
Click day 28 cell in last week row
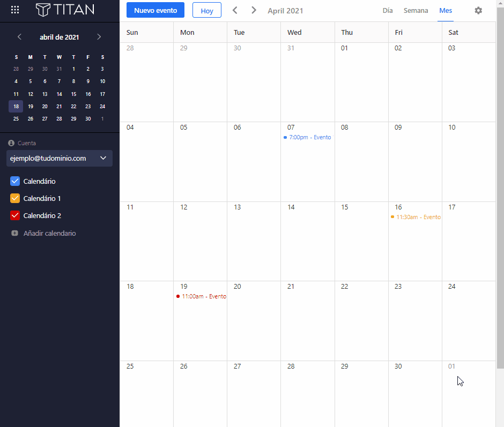tap(308, 394)
